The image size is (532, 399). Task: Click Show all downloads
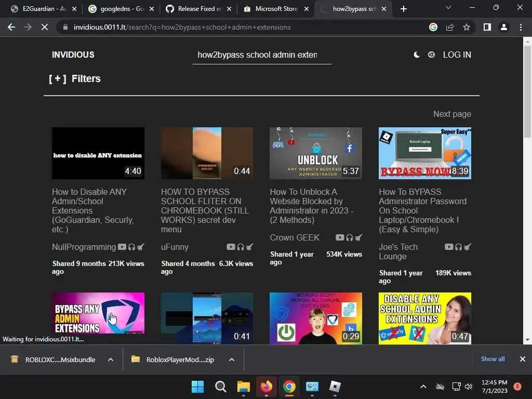pos(493,359)
